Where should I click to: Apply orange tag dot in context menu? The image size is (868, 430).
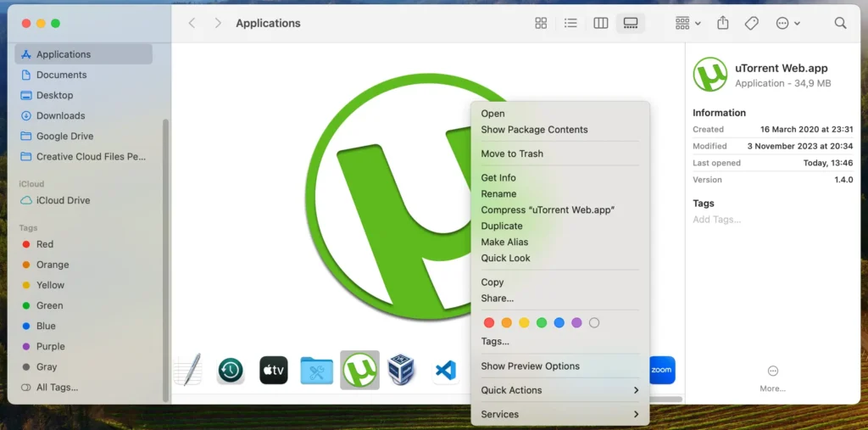tap(507, 322)
